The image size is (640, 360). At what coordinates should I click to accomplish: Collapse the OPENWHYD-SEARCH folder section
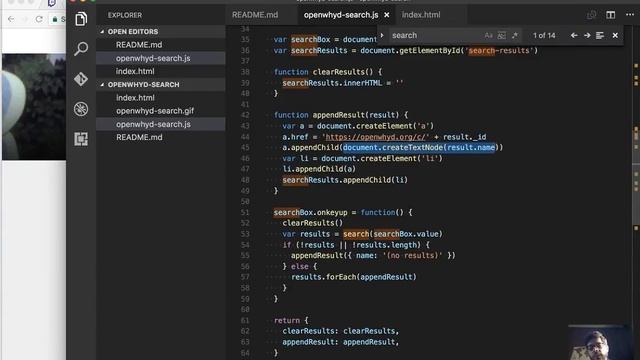tap(161, 84)
